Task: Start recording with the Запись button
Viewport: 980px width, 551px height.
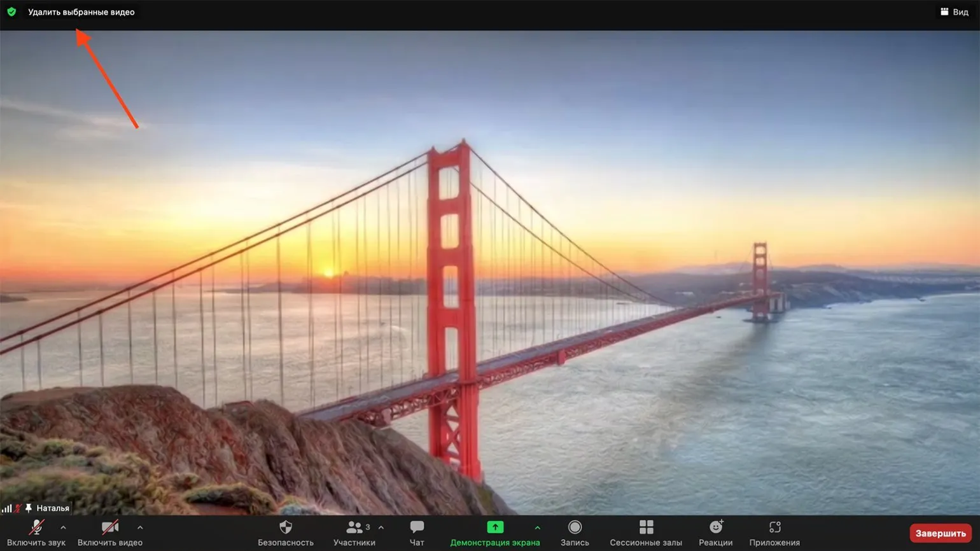Action: point(575,533)
